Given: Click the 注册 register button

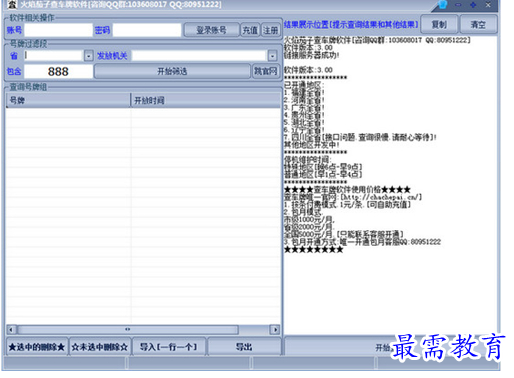Looking at the screenshot, I should [x=270, y=30].
